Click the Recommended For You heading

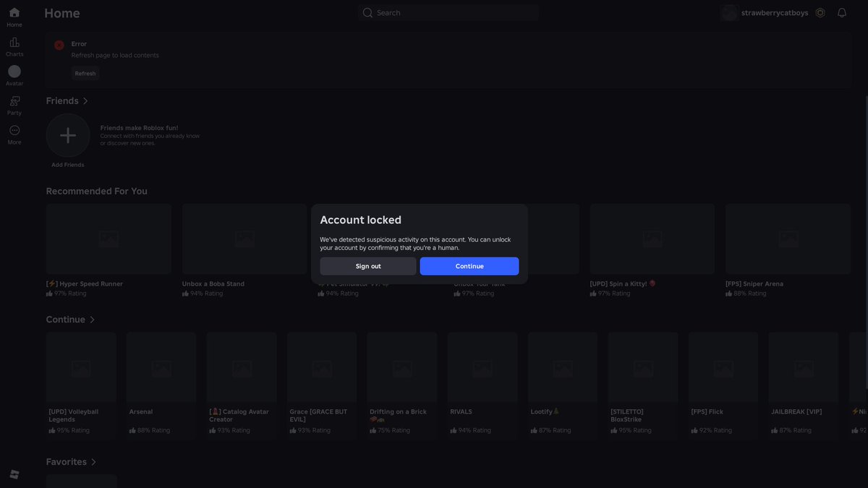(x=97, y=191)
